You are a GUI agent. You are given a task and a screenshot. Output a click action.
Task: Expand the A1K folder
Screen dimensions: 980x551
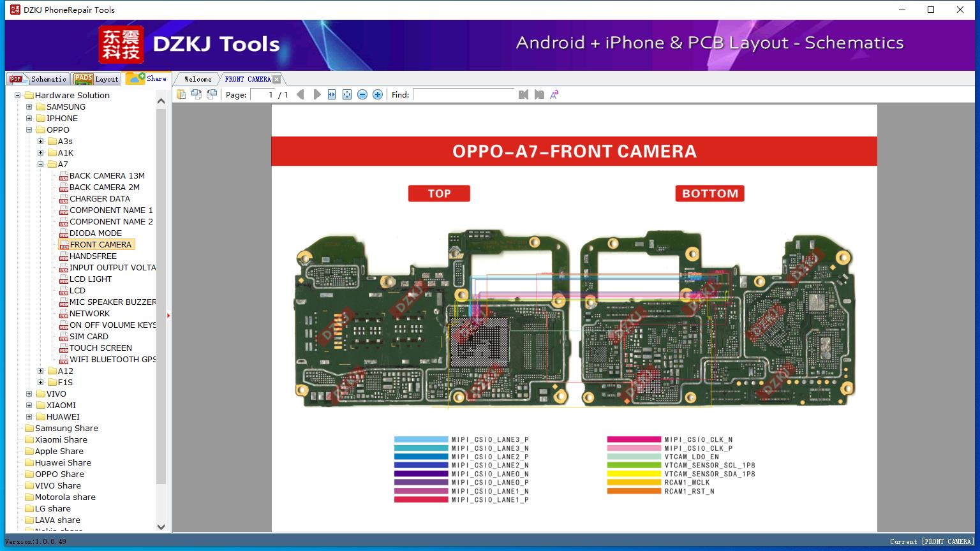point(41,153)
